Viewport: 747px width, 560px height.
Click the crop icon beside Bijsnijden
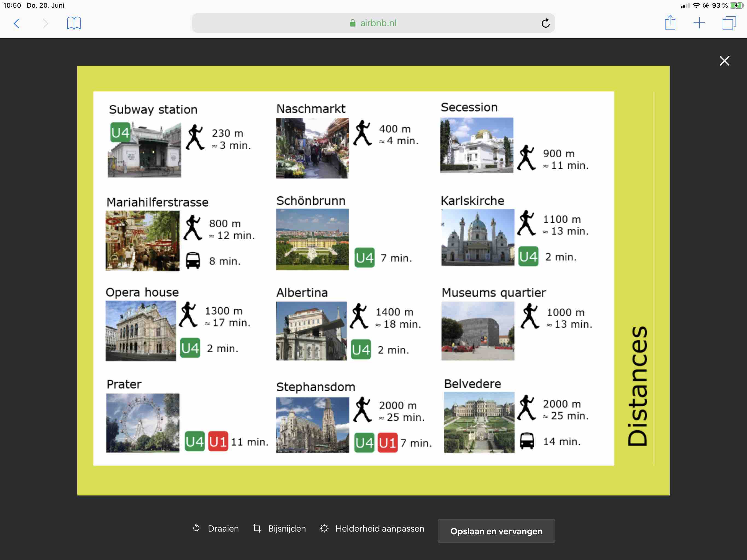(257, 528)
